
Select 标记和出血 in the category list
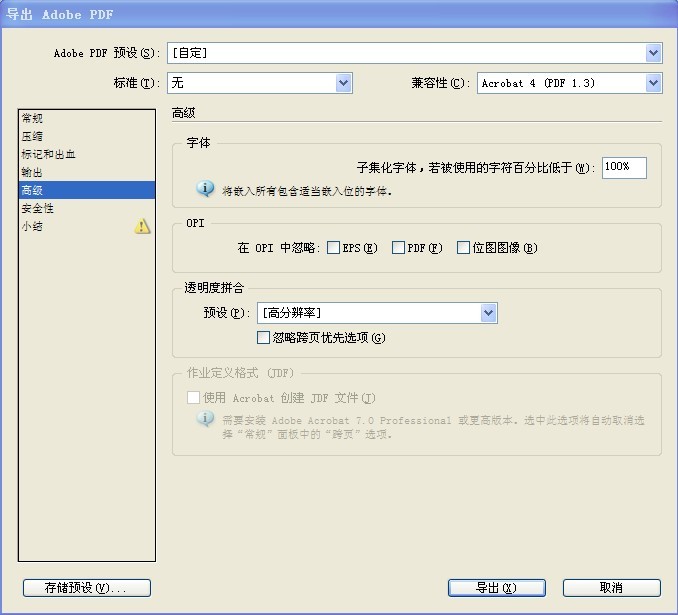(x=86, y=154)
